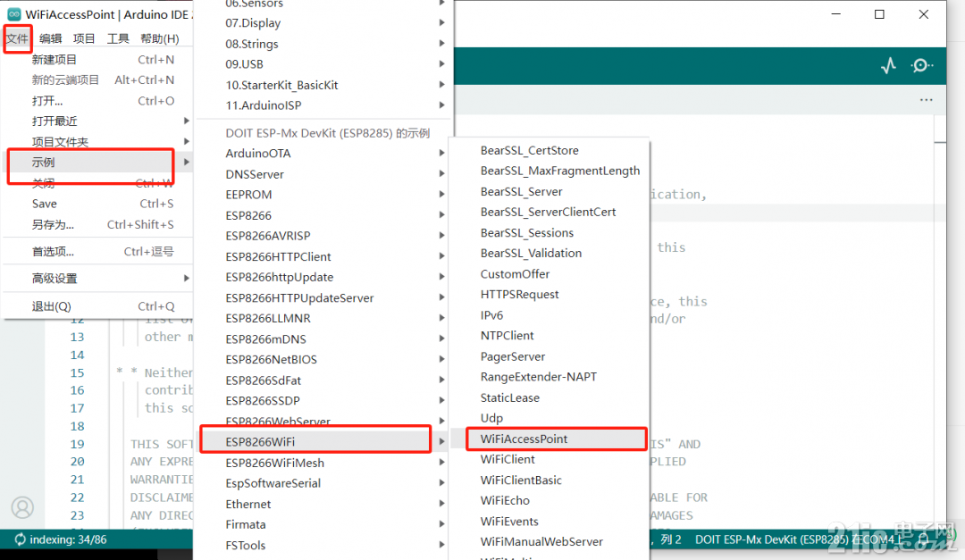Open the 编辑 menu

tap(50, 38)
